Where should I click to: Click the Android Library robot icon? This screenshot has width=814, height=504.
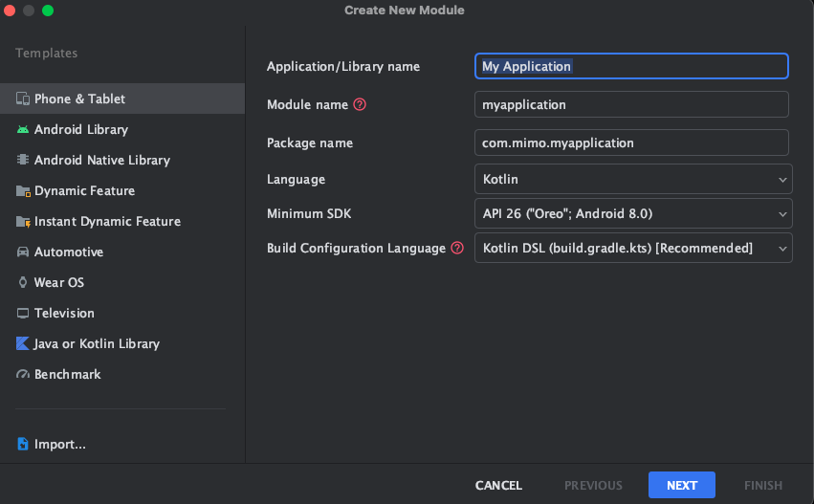click(x=23, y=129)
